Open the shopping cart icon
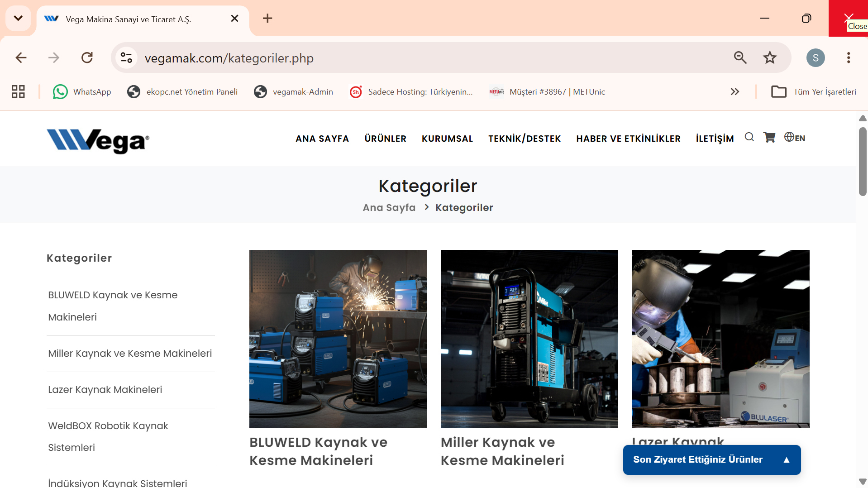This screenshot has height=488, width=868. coord(769,137)
